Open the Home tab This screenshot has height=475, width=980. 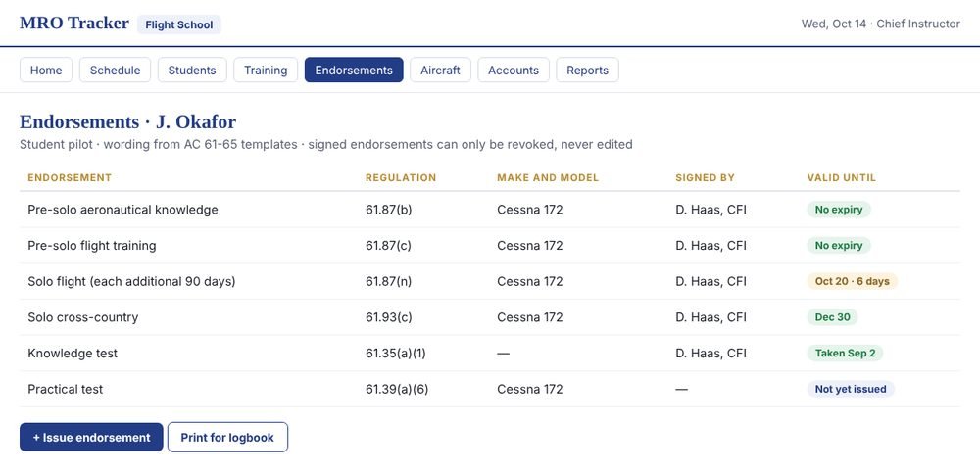coord(46,70)
